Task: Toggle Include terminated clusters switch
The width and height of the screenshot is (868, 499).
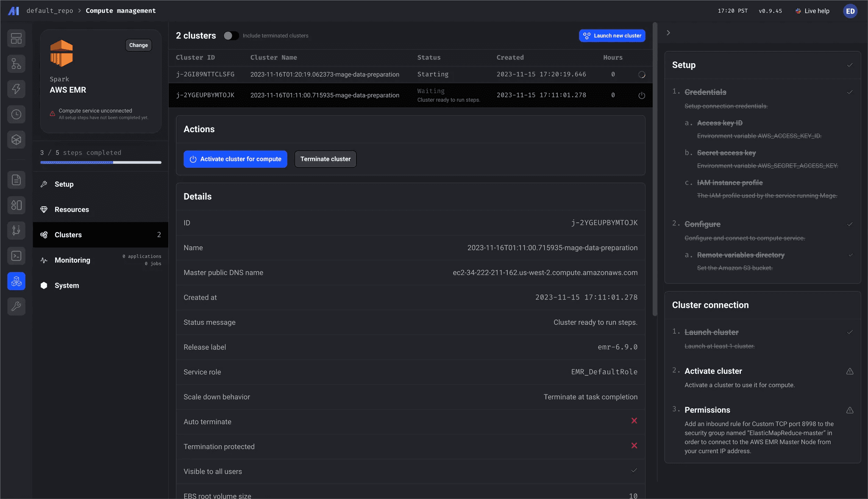Action: [x=231, y=36]
